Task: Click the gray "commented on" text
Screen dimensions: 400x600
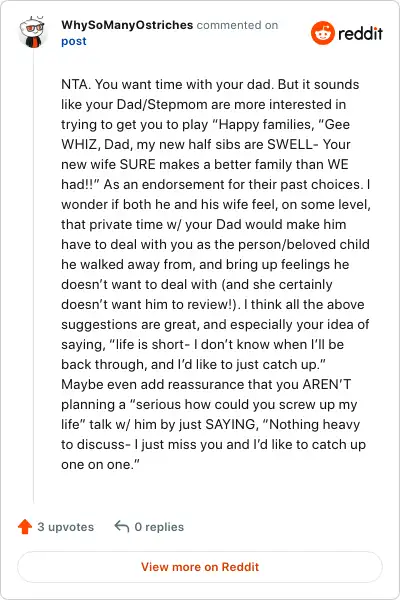Action: 237,25
